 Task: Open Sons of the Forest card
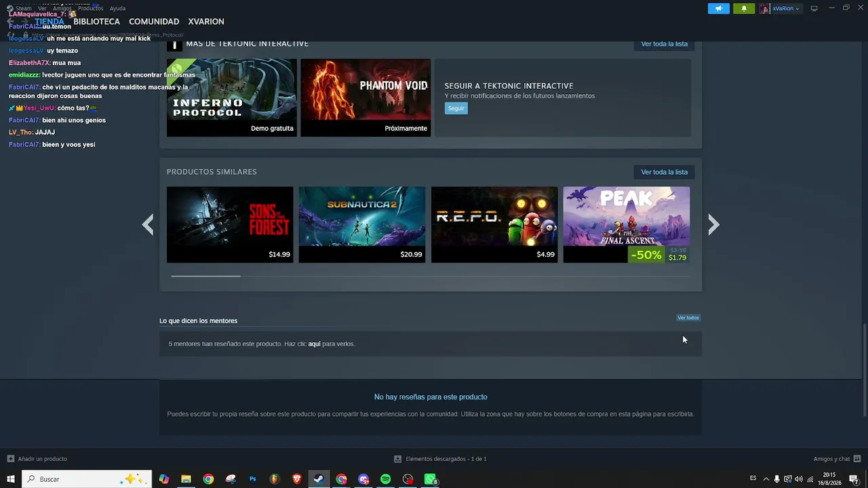230,224
